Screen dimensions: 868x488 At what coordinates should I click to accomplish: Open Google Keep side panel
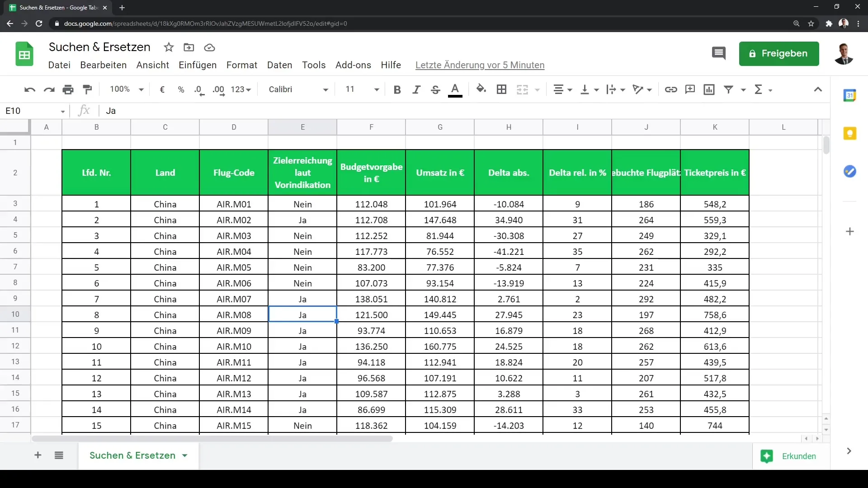click(850, 133)
